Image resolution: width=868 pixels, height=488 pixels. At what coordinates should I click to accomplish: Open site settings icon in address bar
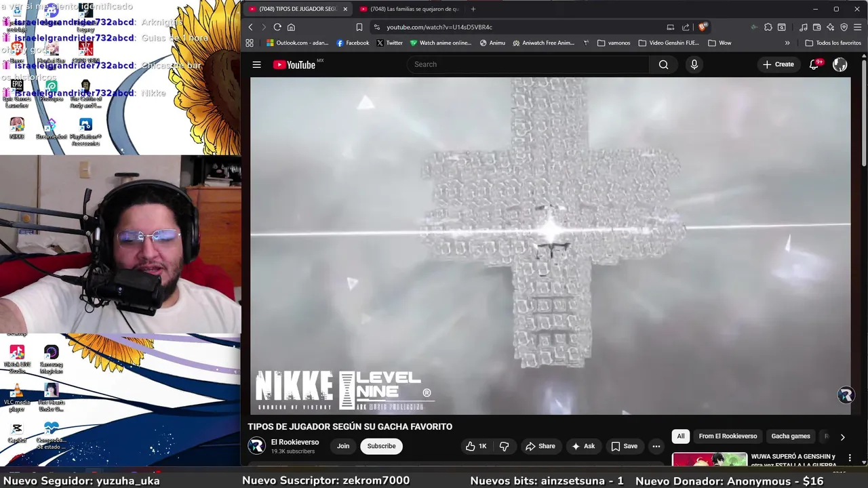click(376, 27)
